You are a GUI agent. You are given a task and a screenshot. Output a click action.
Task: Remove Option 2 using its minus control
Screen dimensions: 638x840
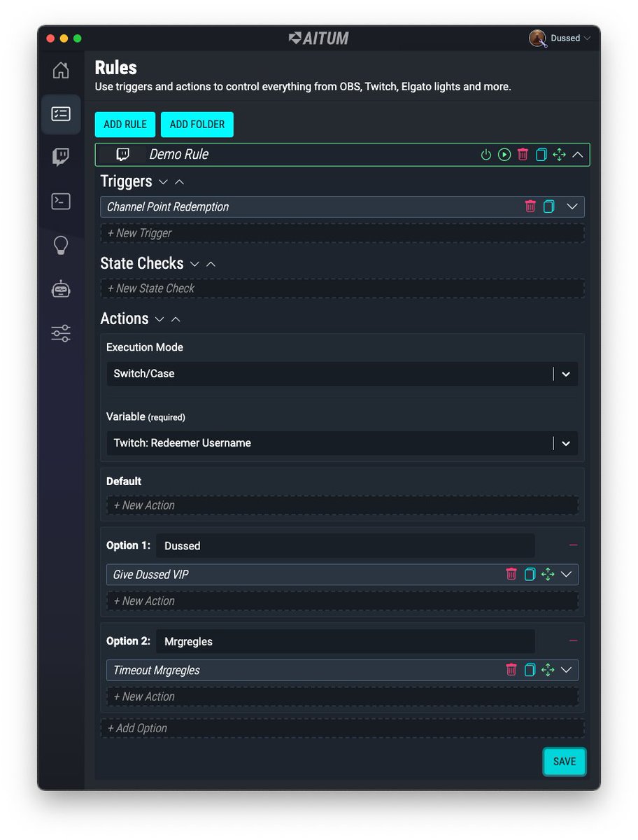[x=573, y=641]
